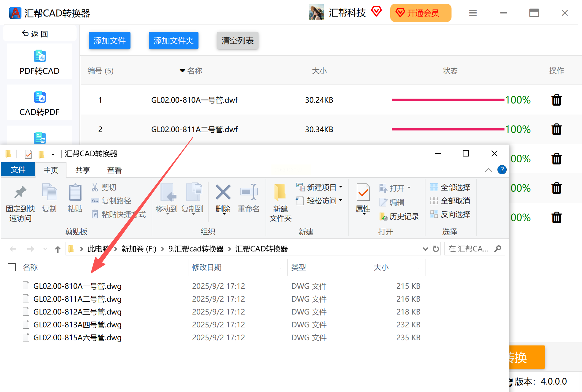The width and height of the screenshot is (582, 392).
Task: Click the Explorer back navigation arrow
Action: pos(13,249)
